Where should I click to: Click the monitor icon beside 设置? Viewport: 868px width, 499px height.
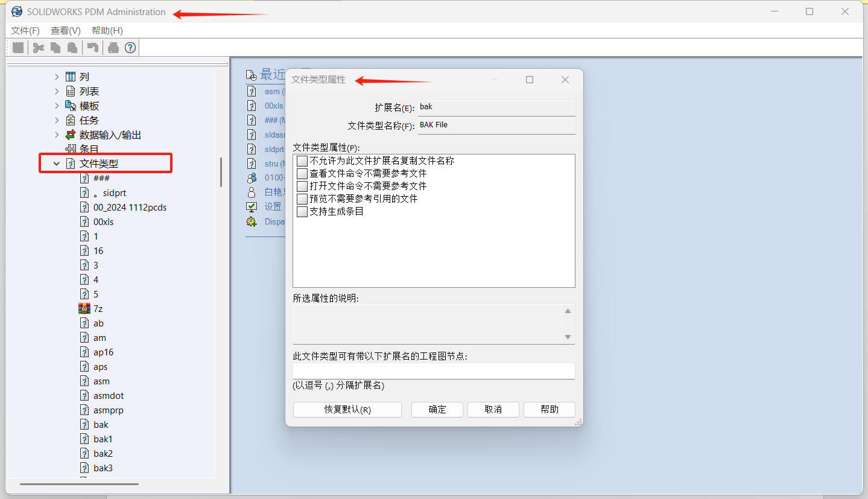252,206
